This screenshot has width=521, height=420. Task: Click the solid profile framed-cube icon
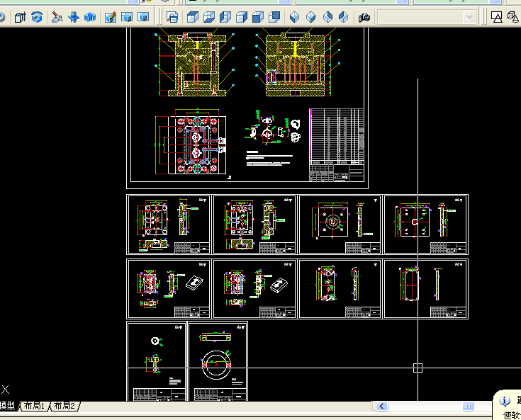[143, 17]
